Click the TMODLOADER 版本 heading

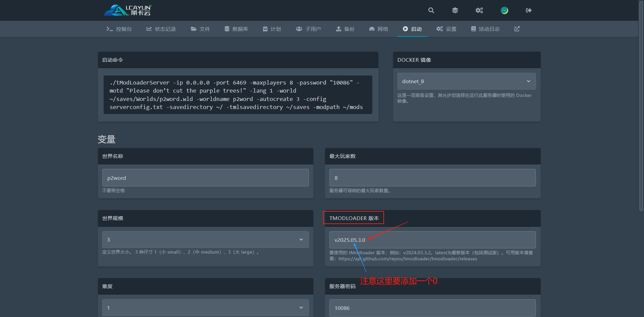pyautogui.click(x=354, y=218)
